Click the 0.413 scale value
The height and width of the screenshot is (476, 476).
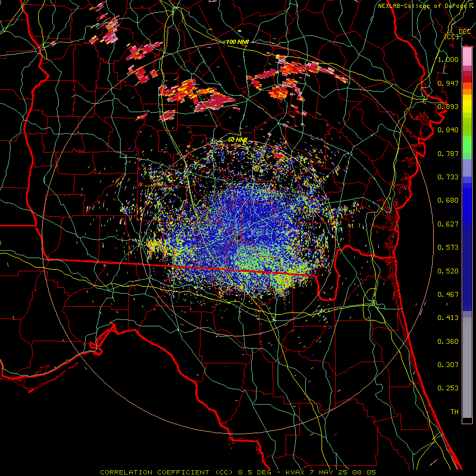coord(448,318)
